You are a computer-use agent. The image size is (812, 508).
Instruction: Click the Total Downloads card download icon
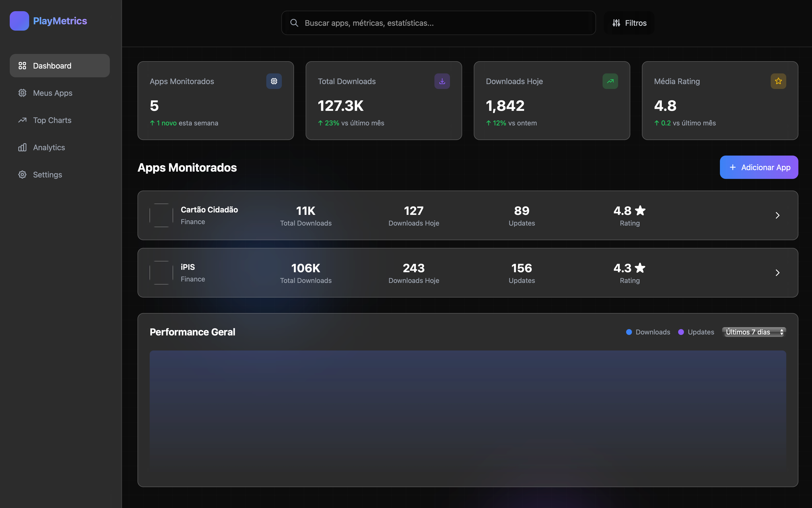(442, 81)
